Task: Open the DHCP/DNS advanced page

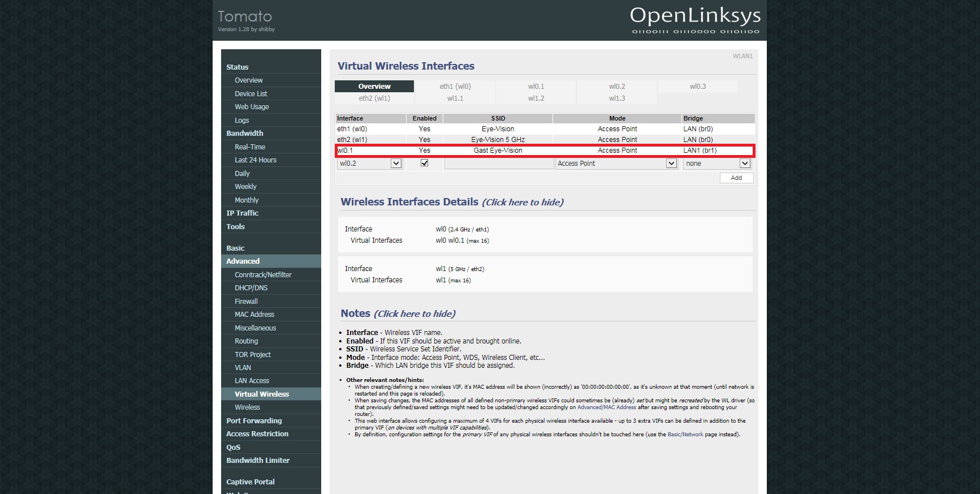Action: click(251, 288)
